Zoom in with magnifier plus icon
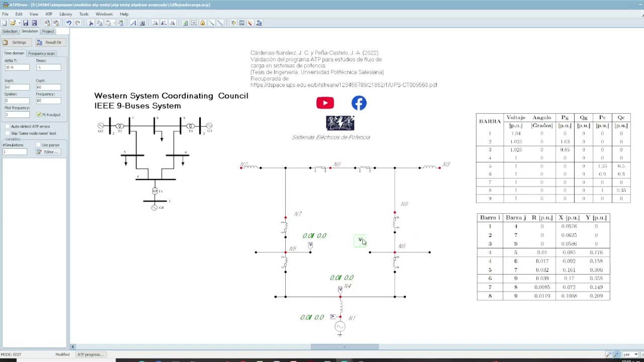The height and width of the screenshot is (362, 644). (x=617, y=354)
